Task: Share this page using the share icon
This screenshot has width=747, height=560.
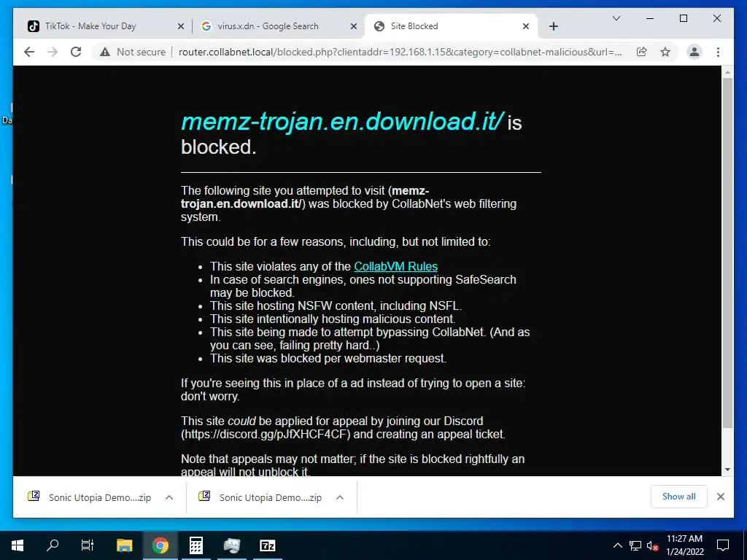Action: (x=642, y=52)
